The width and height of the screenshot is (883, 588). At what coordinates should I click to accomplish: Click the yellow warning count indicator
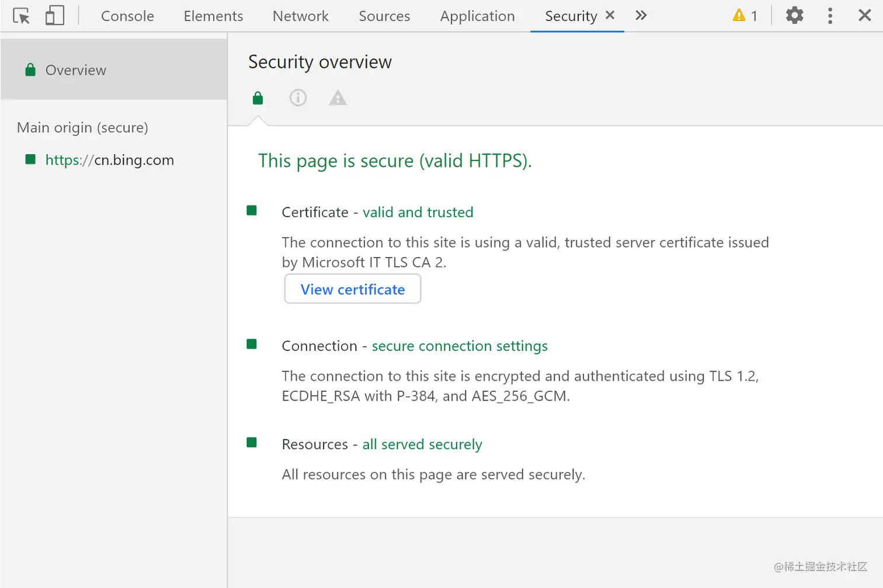click(745, 16)
